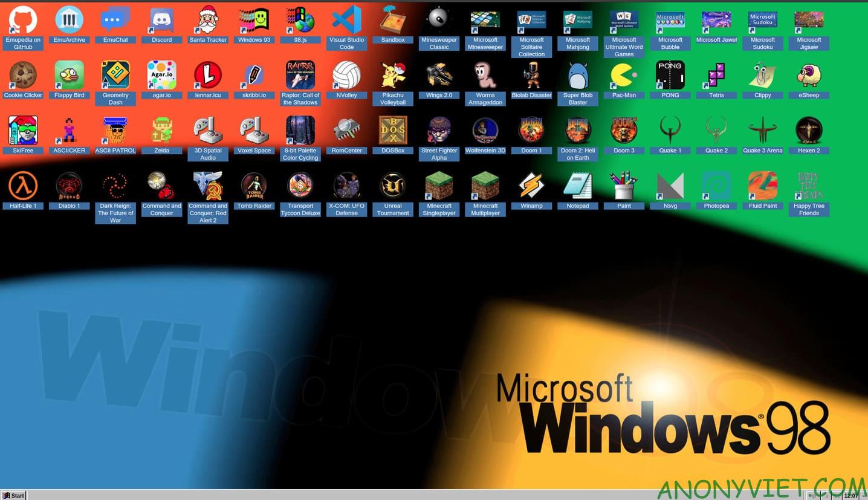Open the Photopea icon

717,186
